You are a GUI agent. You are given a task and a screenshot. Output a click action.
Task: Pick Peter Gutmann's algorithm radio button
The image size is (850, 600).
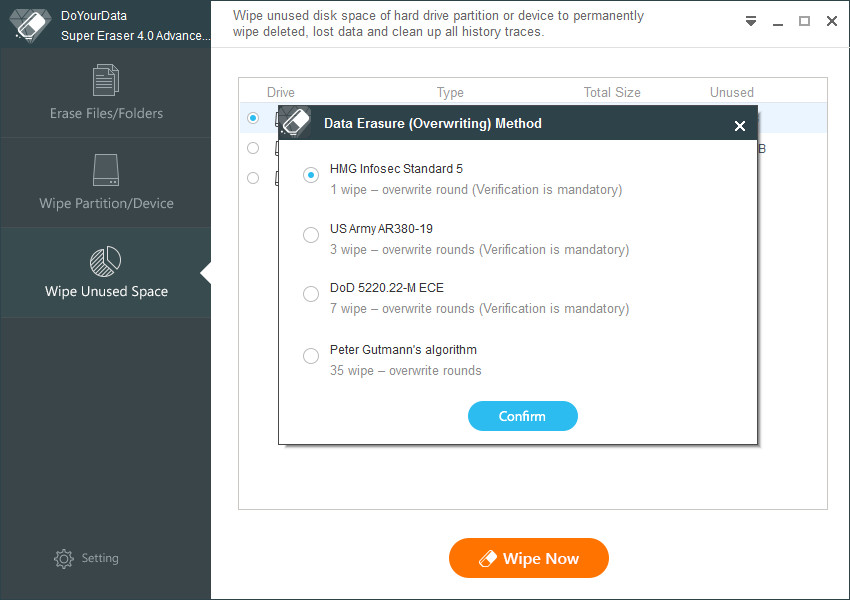point(311,356)
